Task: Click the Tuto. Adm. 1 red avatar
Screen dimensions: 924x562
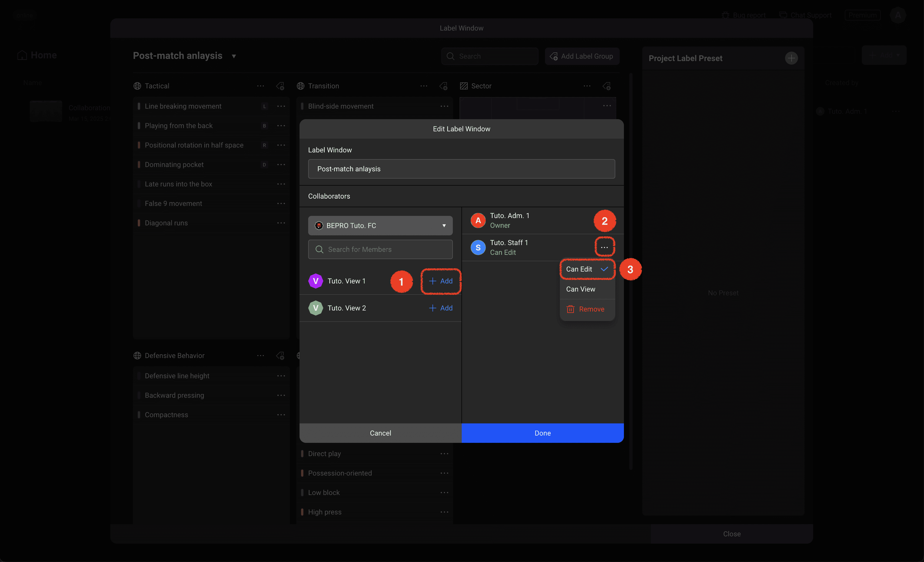Action: click(x=478, y=220)
